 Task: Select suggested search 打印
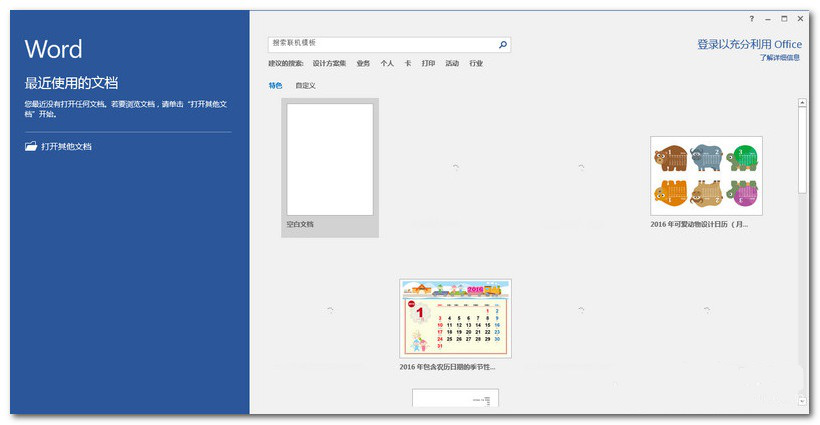point(428,63)
